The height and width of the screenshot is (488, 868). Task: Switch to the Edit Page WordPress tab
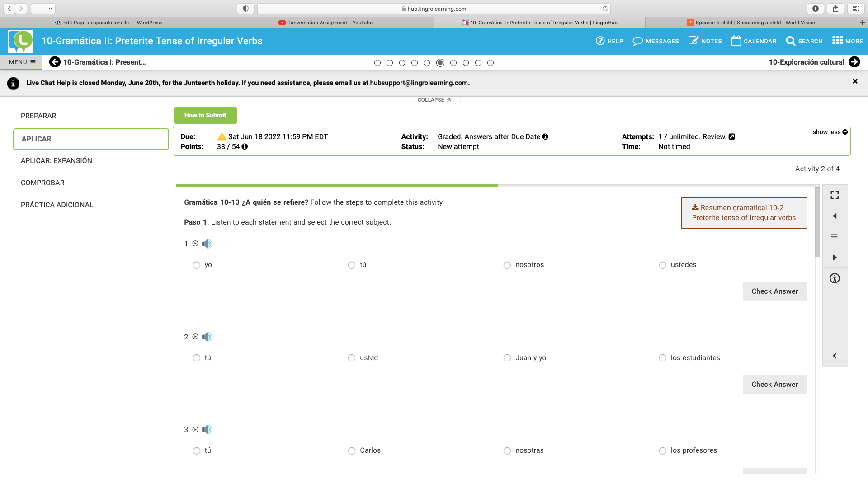108,23
